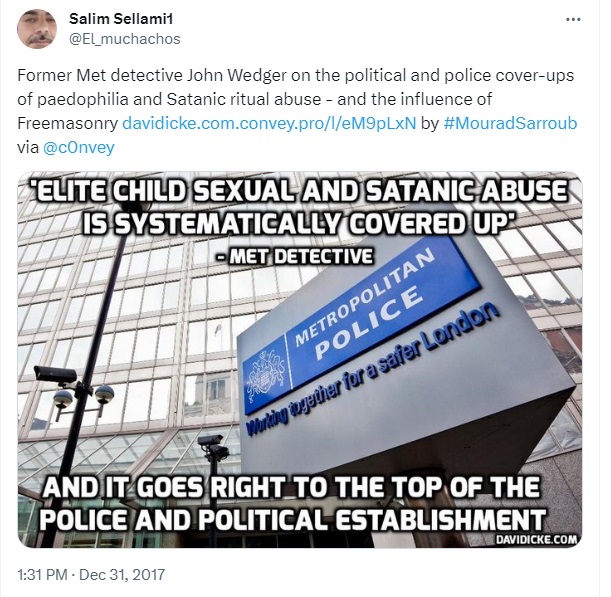Open the Salim Sellami1 display name
Image resolution: width=611 pixels, height=597 pixels.
121,19
